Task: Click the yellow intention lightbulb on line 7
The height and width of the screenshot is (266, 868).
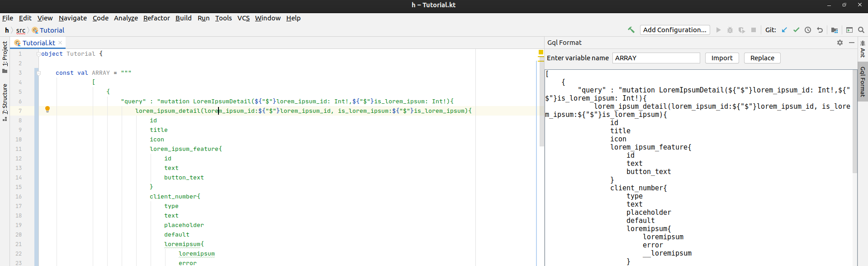Action: tap(47, 109)
